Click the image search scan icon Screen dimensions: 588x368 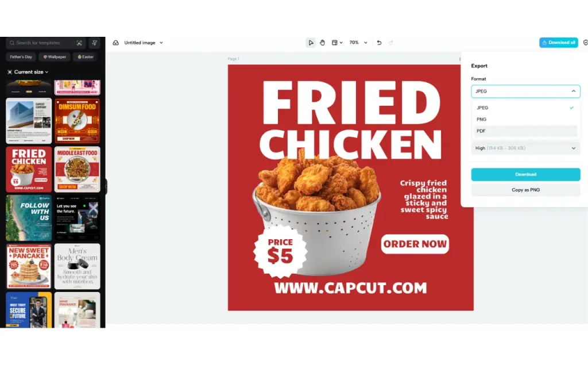pyautogui.click(x=79, y=43)
